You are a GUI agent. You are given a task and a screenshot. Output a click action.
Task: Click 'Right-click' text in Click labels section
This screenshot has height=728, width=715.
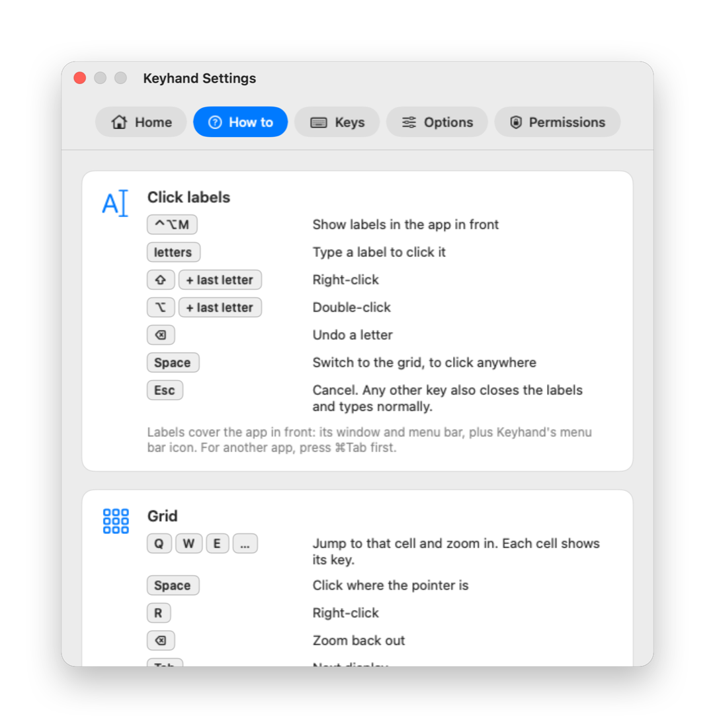pyautogui.click(x=346, y=280)
